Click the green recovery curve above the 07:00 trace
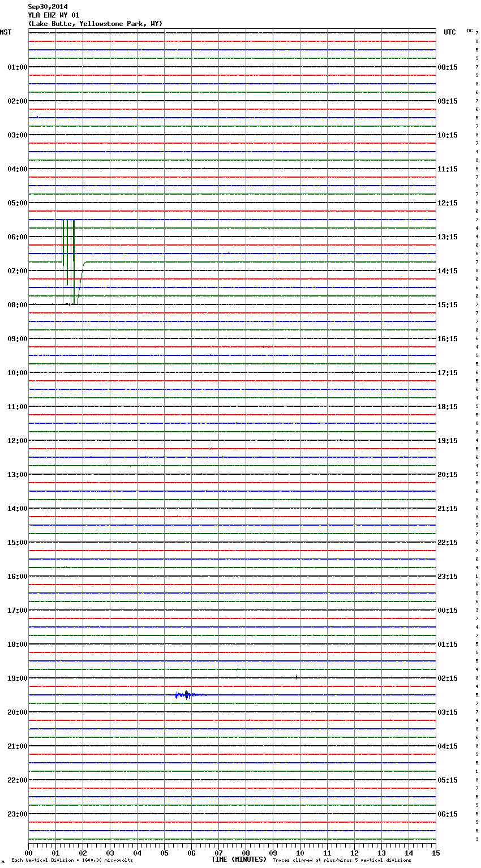 (x=81, y=282)
